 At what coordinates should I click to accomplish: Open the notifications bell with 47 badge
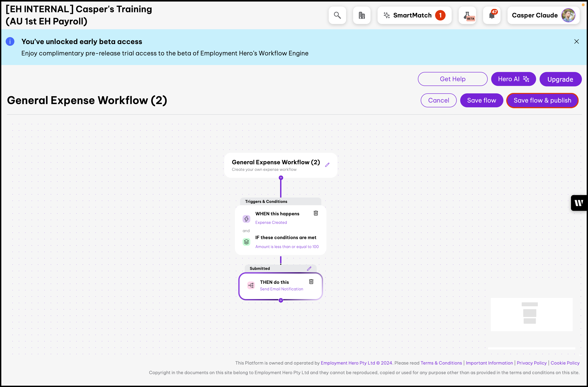click(x=492, y=15)
